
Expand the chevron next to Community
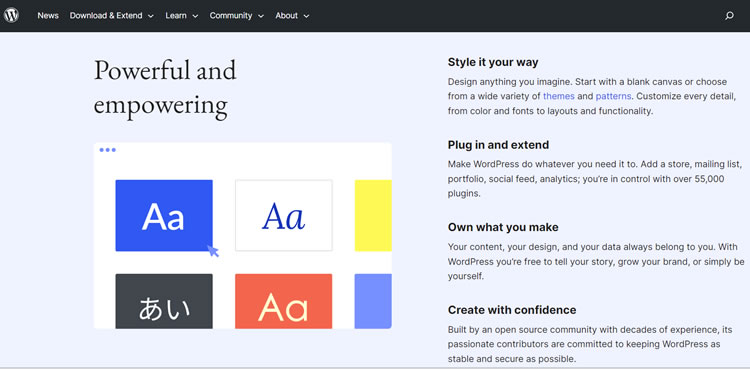261,16
